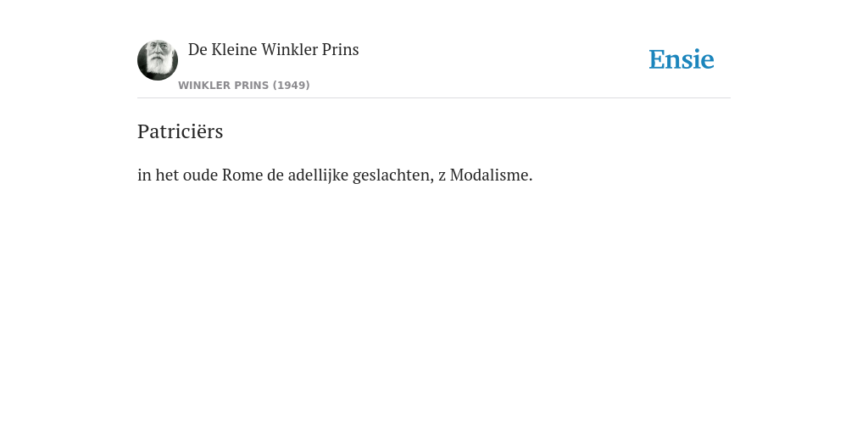Click the opening word in of definition
The width and height of the screenshot is (868, 434).
click(144, 175)
